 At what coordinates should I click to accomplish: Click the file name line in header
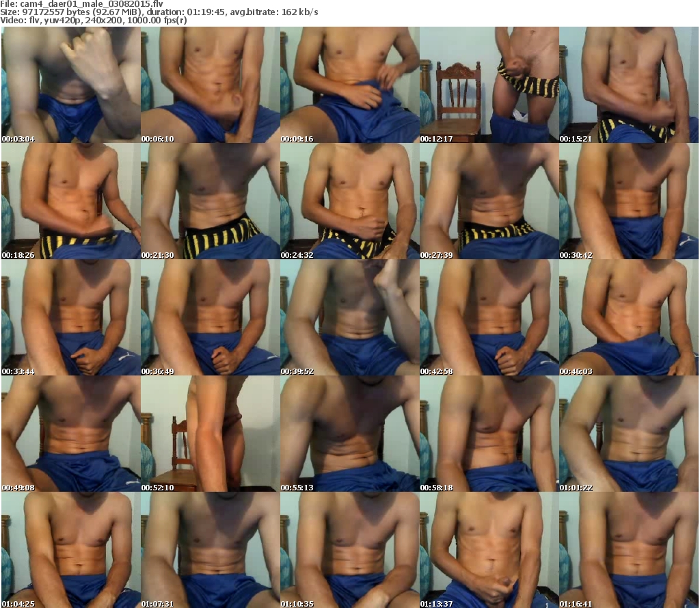[82, 4]
